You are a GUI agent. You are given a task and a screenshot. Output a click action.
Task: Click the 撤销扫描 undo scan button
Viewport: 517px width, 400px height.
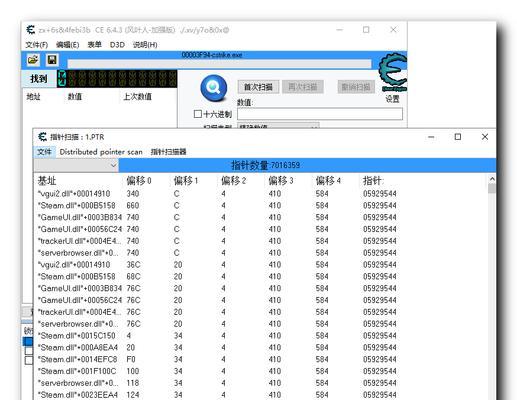(x=356, y=87)
